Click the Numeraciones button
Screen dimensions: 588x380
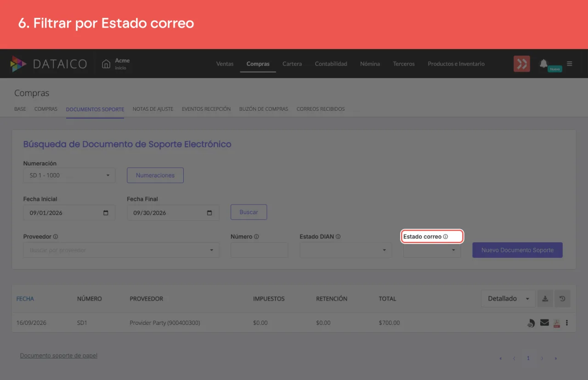[x=155, y=175]
